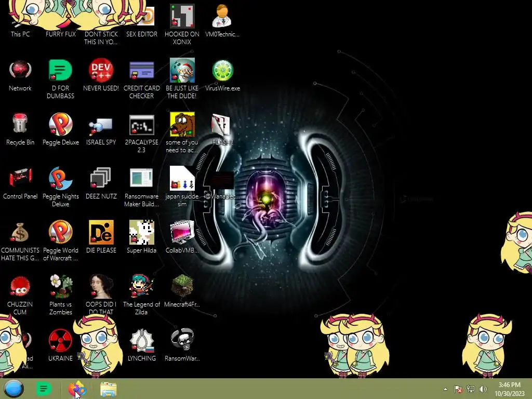532x399 pixels.
Task: Open File Explorer from the taskbar
Action: coord(109,389)
